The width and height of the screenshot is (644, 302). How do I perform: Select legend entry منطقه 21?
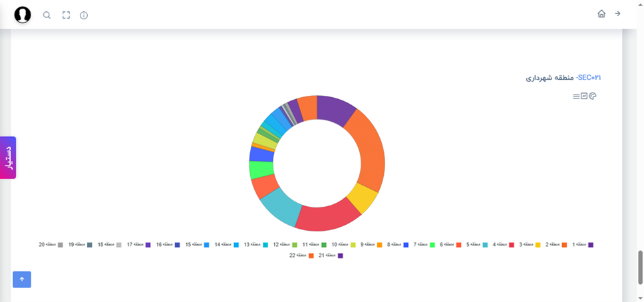click(x=331, y=255)
